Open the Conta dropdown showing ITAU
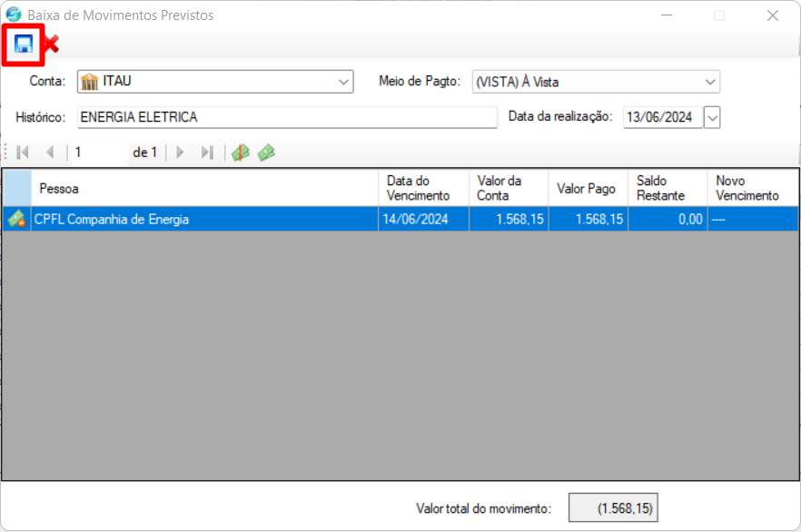The image size is (801, 532). tap(344, 82)
